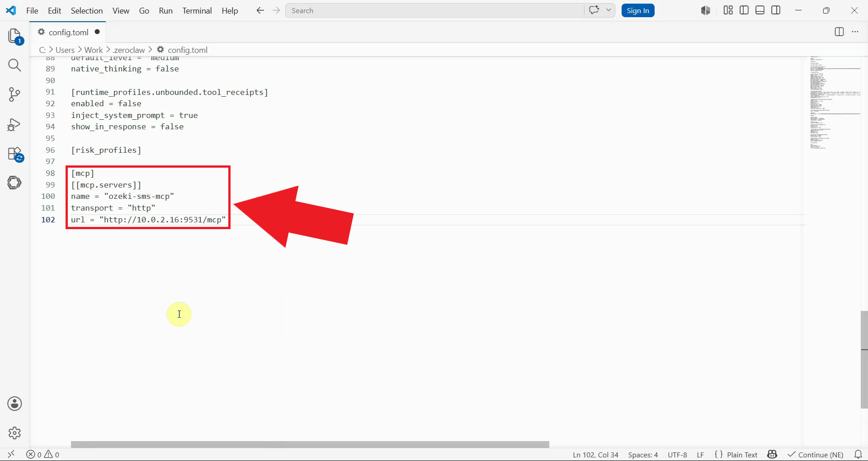The width and height of the screenshot is (868, 461).
Task: Click the config.toml tab gear icon
Action: pos(41,32)
